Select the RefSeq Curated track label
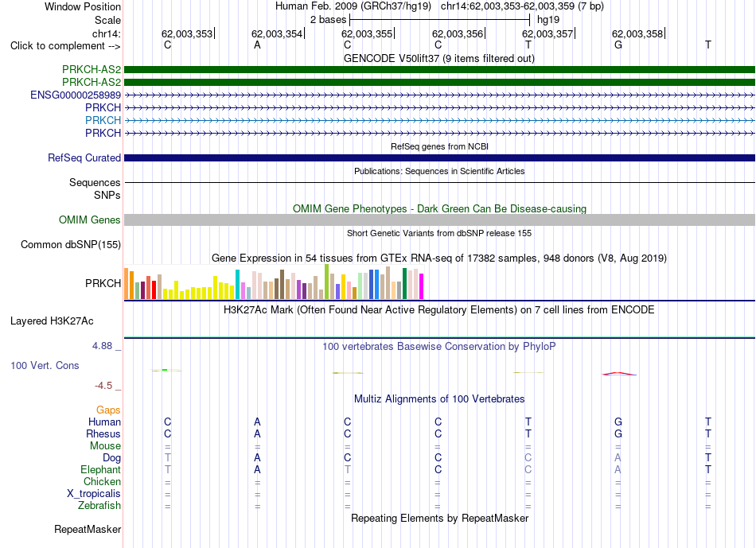Image resolution: width=756 pixels, height=548 pixels. click(x=84, y=157)
